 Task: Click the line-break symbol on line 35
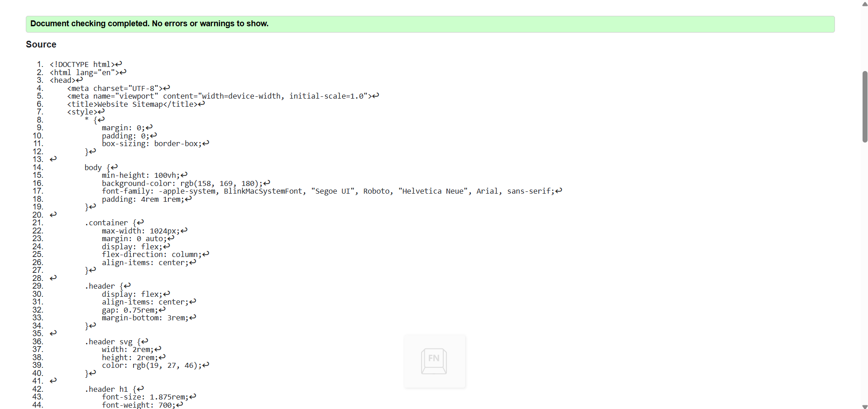53,333
